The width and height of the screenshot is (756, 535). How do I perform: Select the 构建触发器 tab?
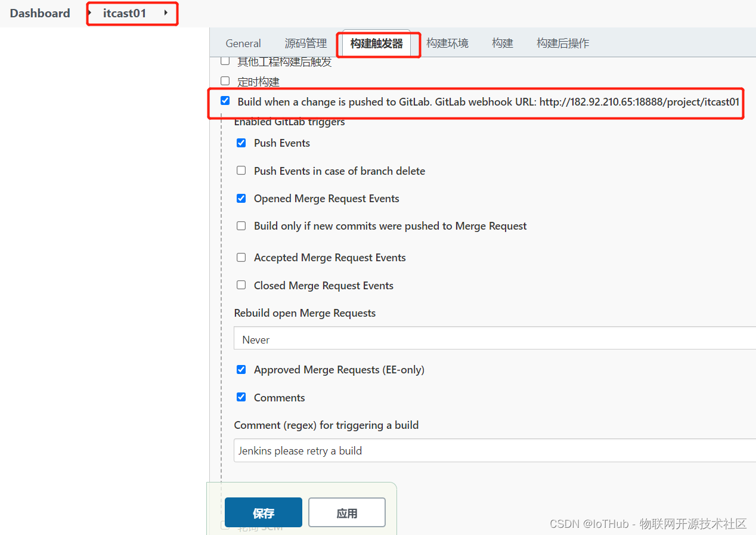[377, 44]
